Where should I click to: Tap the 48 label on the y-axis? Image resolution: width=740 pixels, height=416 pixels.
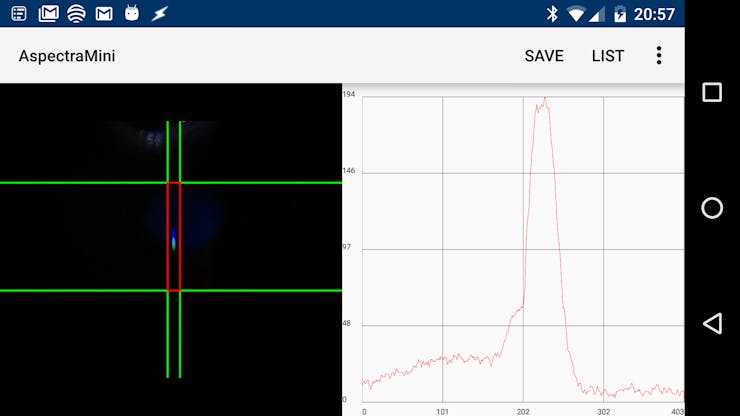(x=347, y=324)
